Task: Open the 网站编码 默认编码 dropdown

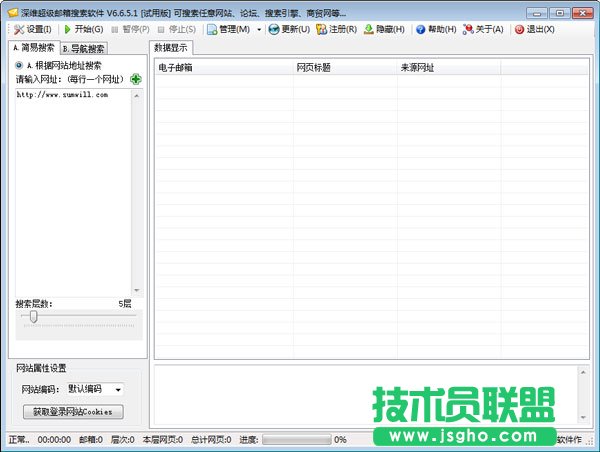Action: pyautogui.click(x=95, y=389)
